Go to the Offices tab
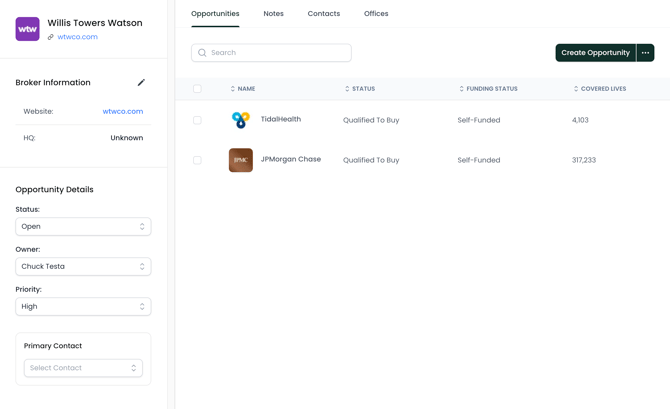The width and height of the screenshot is (670, 409). (376, 14)
